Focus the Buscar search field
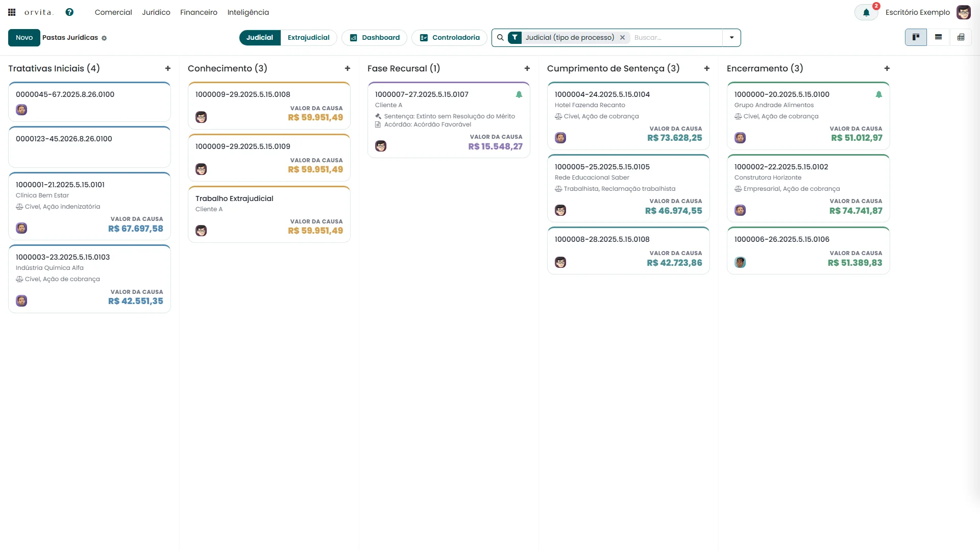 [x=676, y=38]
